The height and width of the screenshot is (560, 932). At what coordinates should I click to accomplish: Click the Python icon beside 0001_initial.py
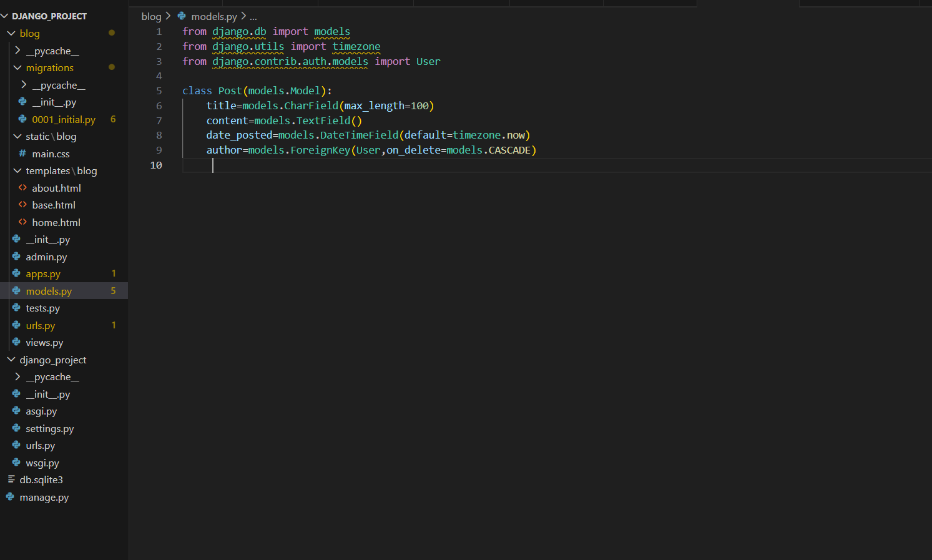[x=22, y=119]
